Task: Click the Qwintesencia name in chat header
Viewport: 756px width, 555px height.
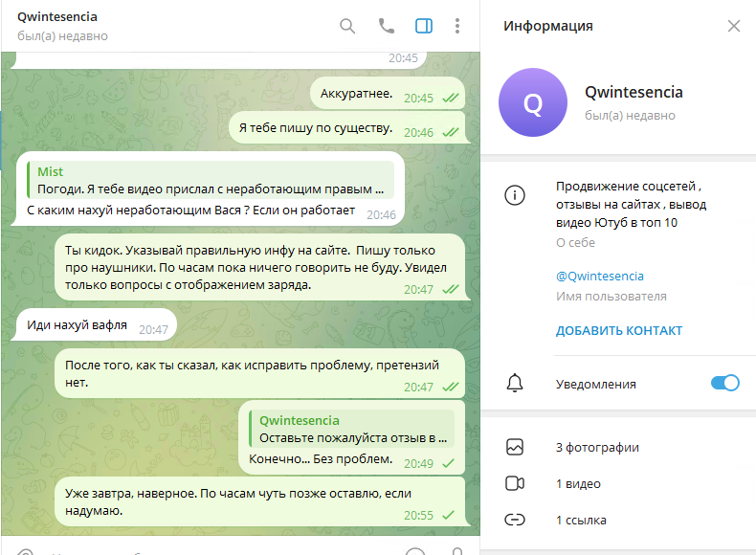Action: [57, 17]
